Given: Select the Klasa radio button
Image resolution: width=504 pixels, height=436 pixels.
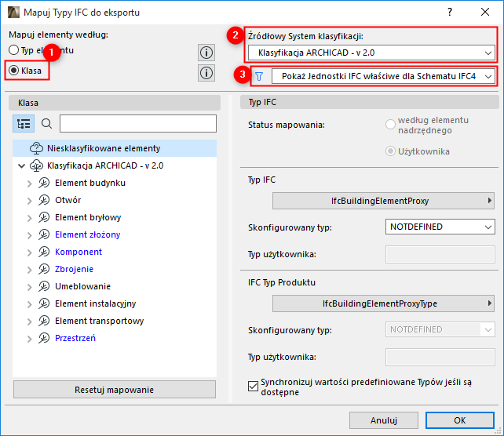Looking at the screenshot, I should point(14,70).
